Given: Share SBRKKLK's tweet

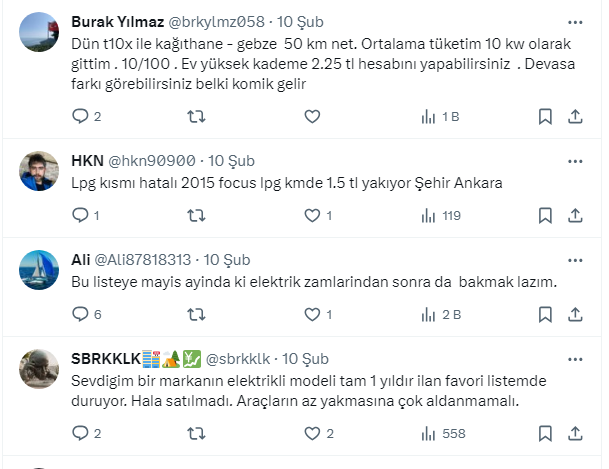Looking at the screenshot, I should coord(575,433).
